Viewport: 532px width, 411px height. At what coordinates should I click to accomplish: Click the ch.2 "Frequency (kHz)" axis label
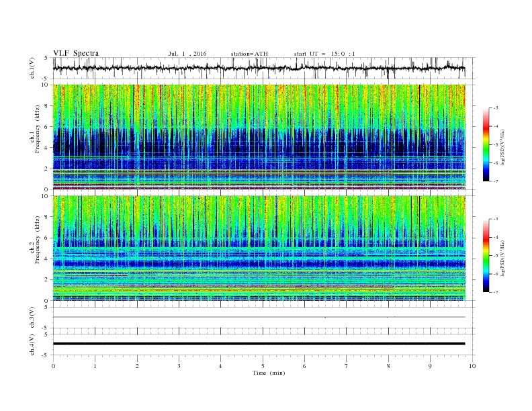(38, 240)
